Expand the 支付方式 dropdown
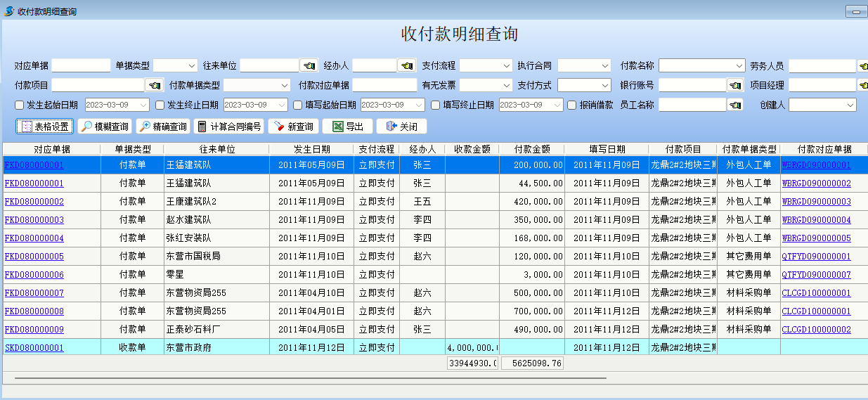This screenshot has width=868, height=400. pyautogui.click(x=584, y=85)
